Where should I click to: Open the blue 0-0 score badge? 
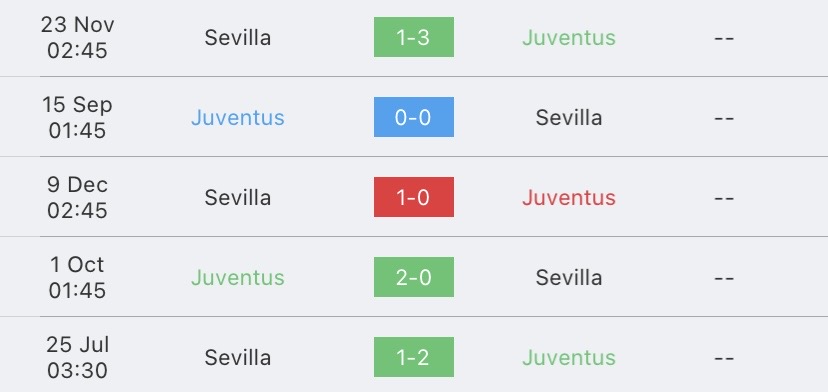point(413,117)
